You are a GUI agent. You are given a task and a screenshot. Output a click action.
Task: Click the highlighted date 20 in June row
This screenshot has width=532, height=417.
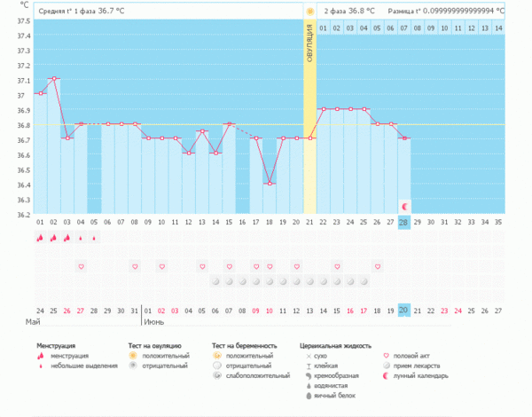tap(403, 310)
